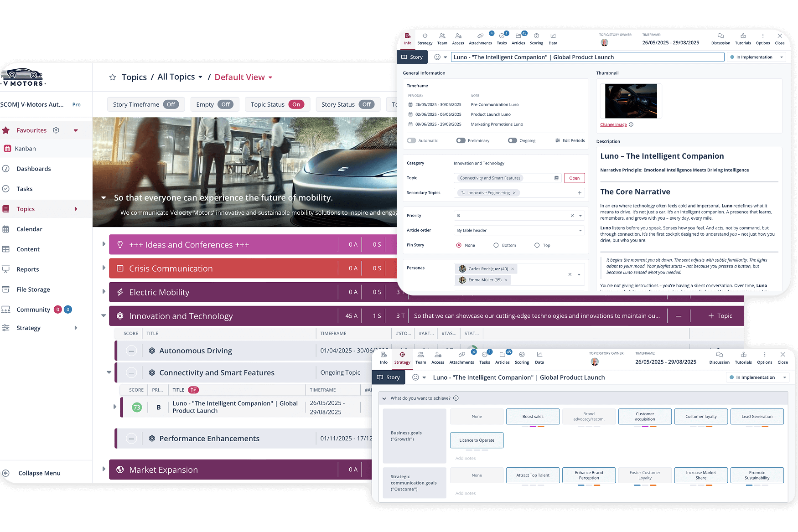This screenshot has height=532, width=798.
Task: Select Licence to Operate goal
Action: [477, 440]
